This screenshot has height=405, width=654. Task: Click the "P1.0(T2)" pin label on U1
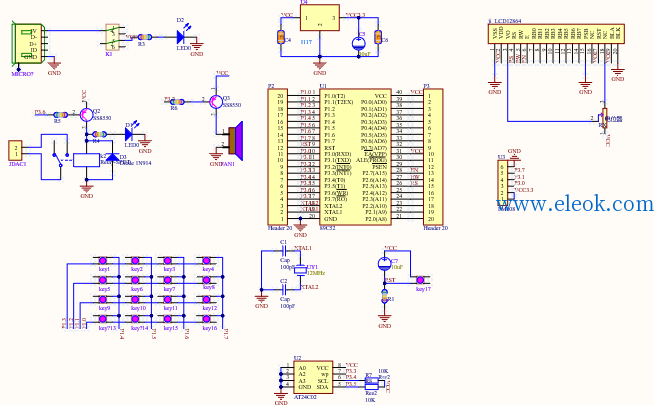(335, 96)
